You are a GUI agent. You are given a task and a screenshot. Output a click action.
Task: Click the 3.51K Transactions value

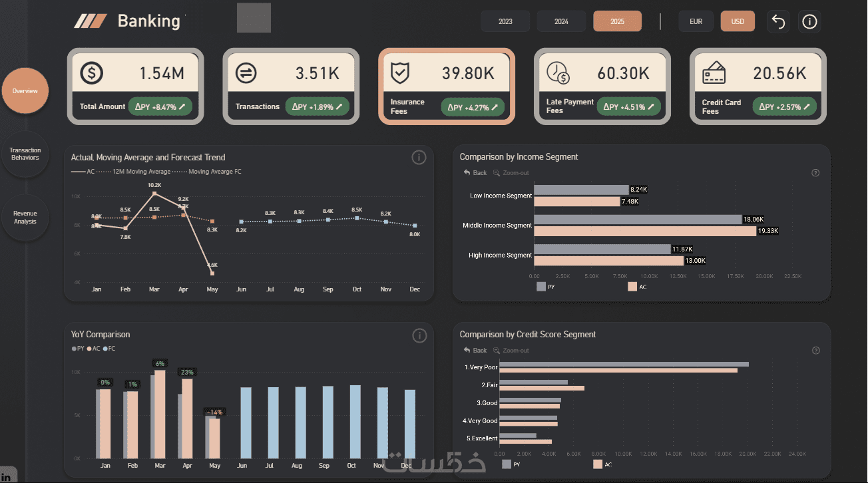[x=318, y=73]
